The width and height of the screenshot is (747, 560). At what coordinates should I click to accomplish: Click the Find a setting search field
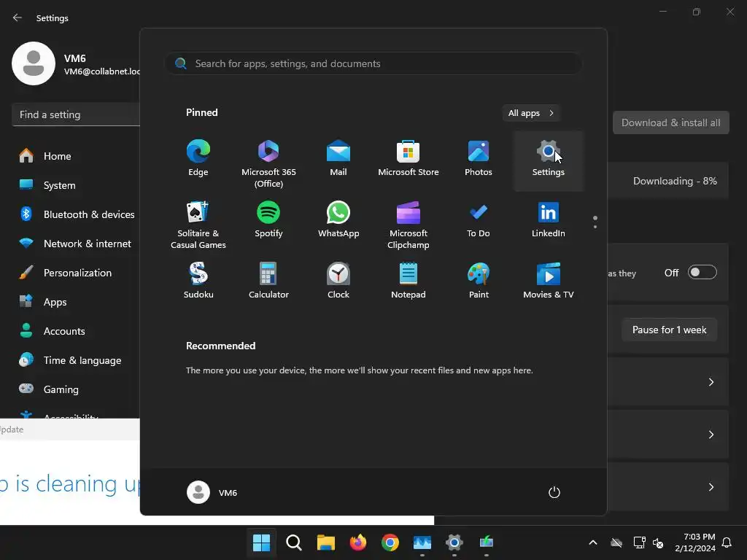click(x=76, y=114)
